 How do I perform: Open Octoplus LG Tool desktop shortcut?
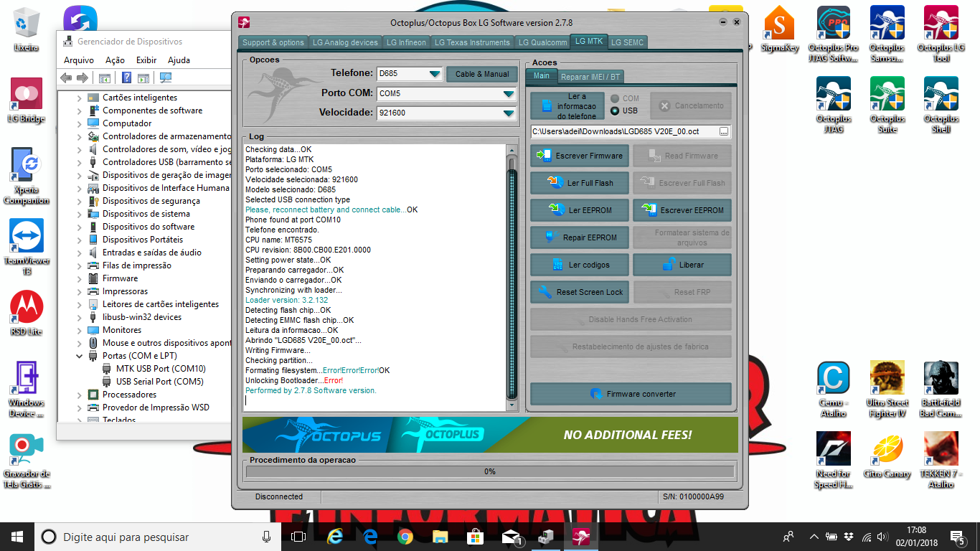point(941,34)
